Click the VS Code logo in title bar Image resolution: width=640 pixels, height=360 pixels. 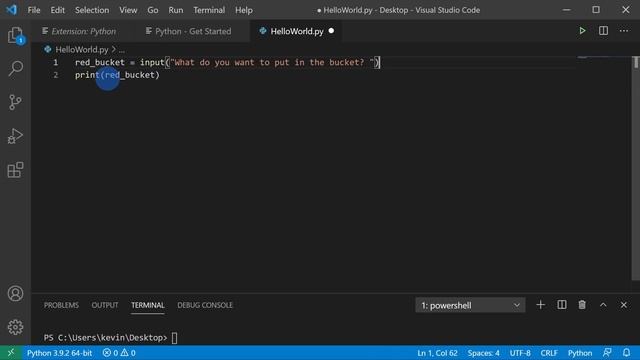coord(11,10)
